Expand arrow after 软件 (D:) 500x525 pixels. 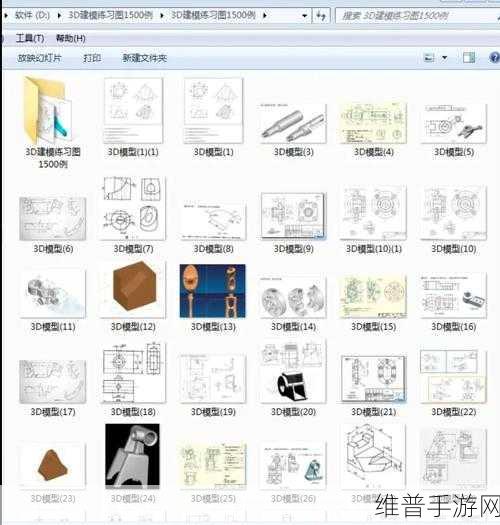click(x=59, y=15)
